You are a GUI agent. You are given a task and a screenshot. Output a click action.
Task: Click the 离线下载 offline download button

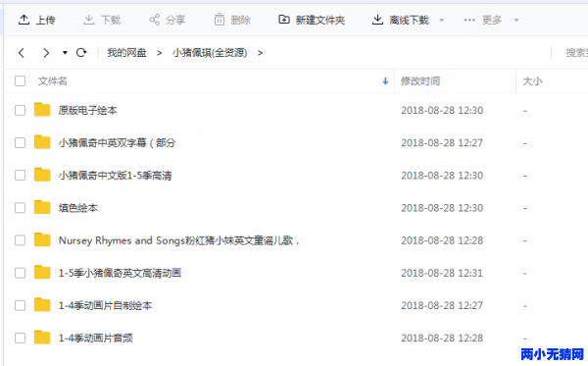[400, 20]
